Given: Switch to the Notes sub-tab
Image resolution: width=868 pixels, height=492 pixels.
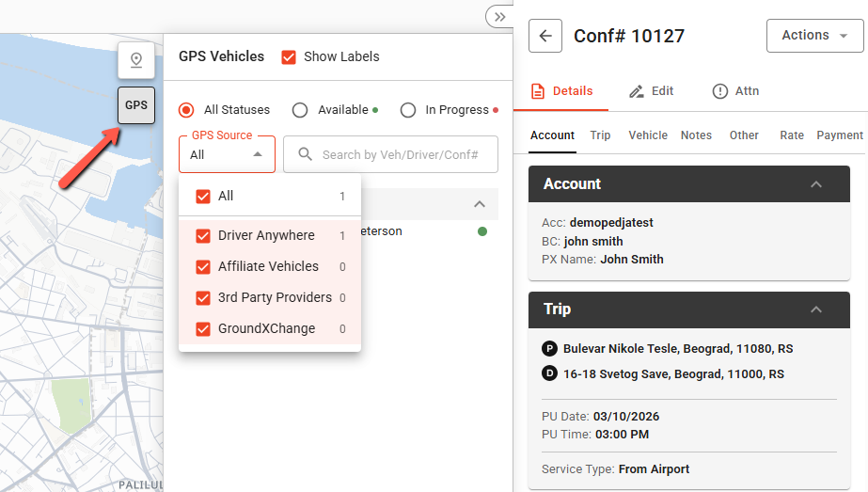Looking at the screenshot, I should 696,135.
